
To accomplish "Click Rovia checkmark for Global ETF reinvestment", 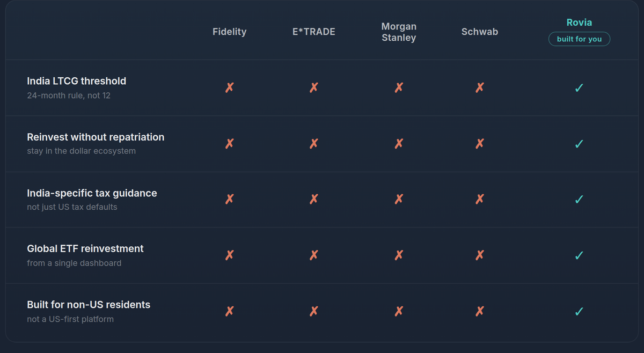I will (x=579, y=255).
